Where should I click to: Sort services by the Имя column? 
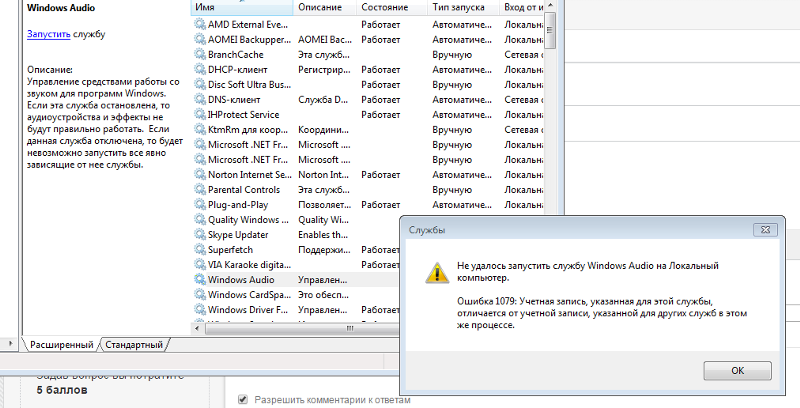pos(242,7)
